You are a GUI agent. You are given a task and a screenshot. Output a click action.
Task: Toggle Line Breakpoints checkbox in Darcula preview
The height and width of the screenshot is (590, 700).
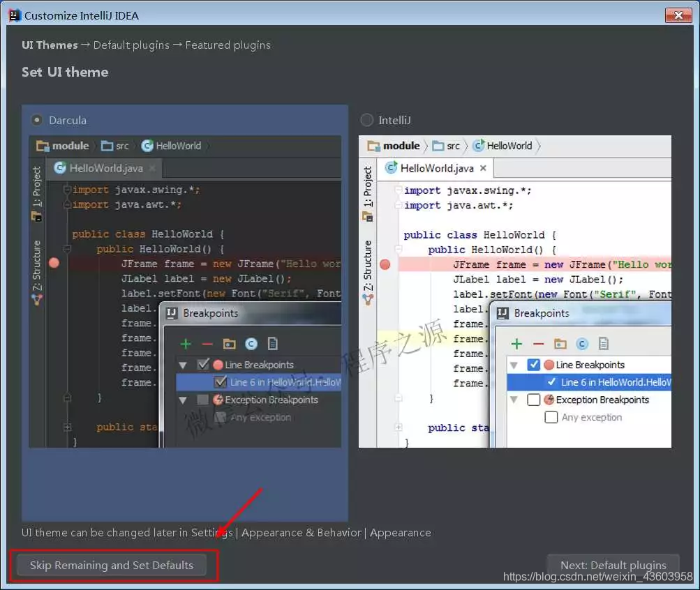pyautogui.click(x=203, y=364)
